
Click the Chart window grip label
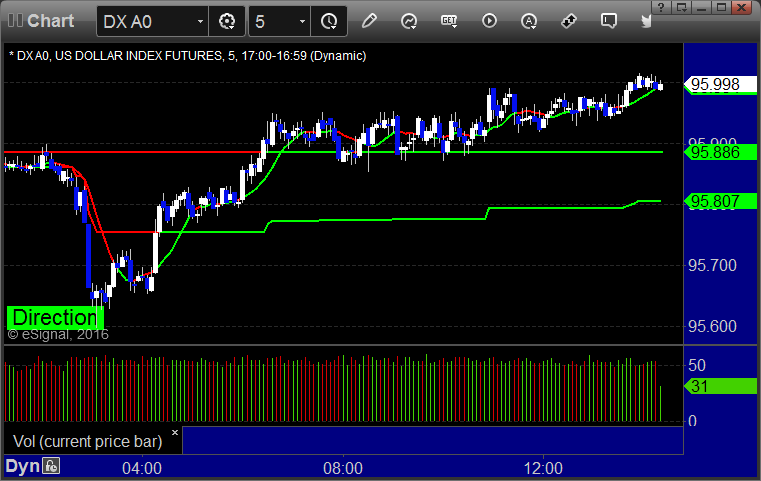(41, 21)
